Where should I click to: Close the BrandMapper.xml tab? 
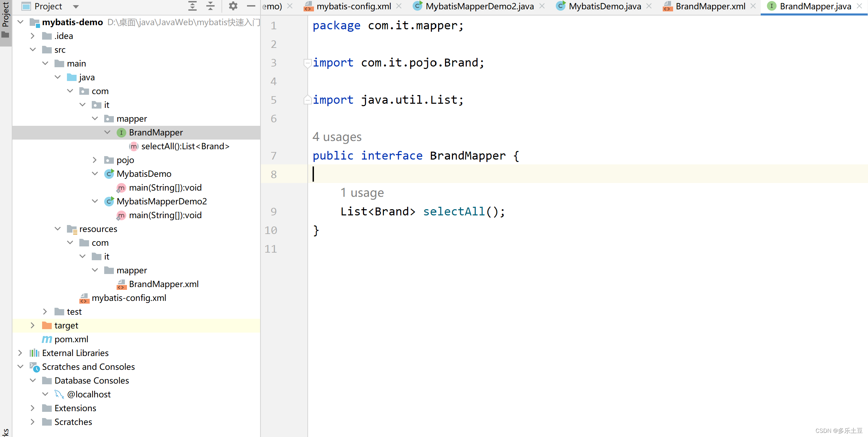tap(753, 6)
